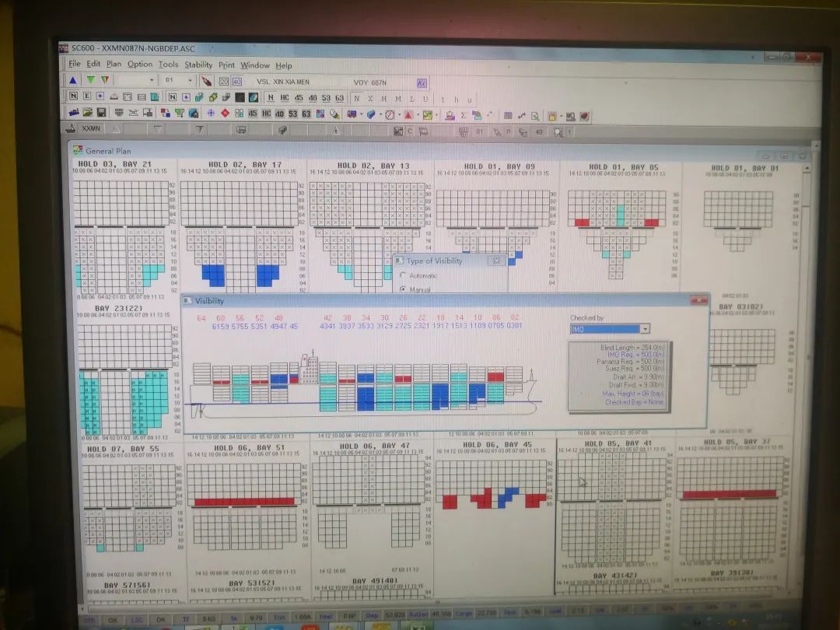Expand the arrow beside the clock icon
Viewport: 840px width, 630px height.
click(x=399, y=114)
